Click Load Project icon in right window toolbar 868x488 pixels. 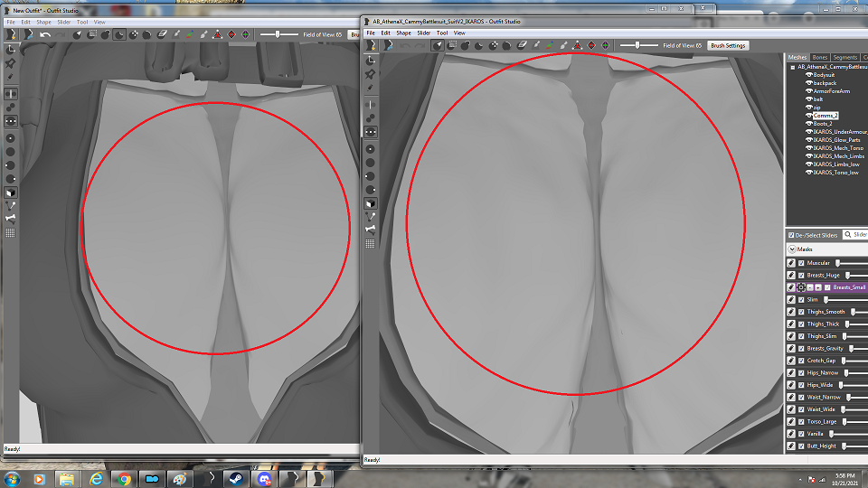pos(389,45)
